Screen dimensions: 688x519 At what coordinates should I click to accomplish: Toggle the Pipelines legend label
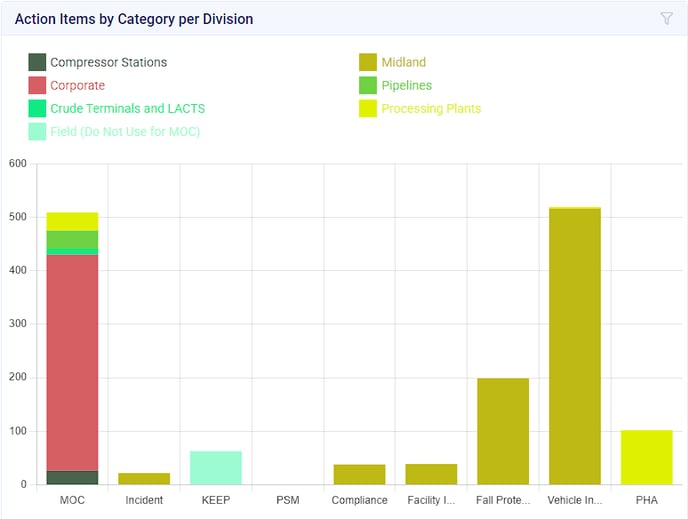[x=406, y=85]
